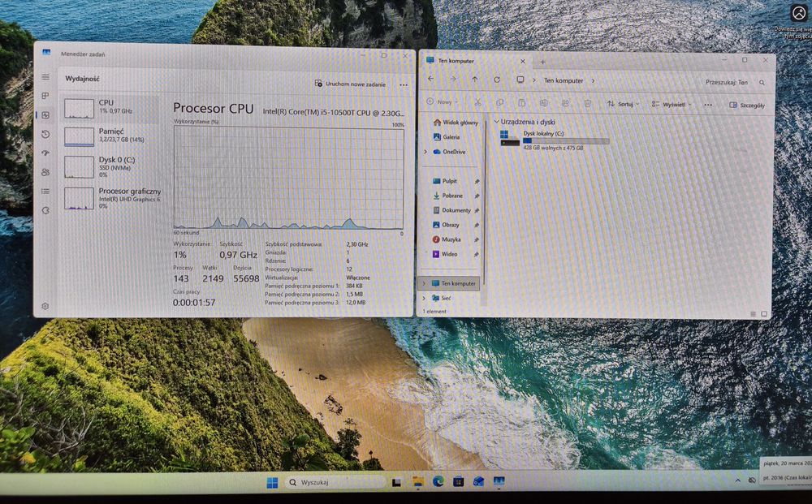
Task: Open Pobrane quick access folder
Action: point(448,196)
